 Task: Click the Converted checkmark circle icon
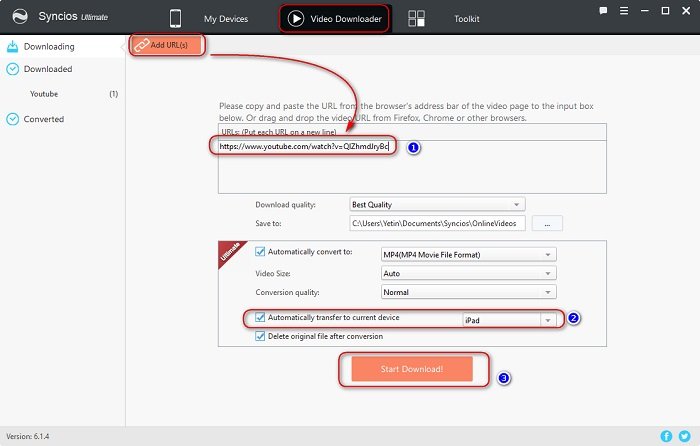(x=12, y=119)
